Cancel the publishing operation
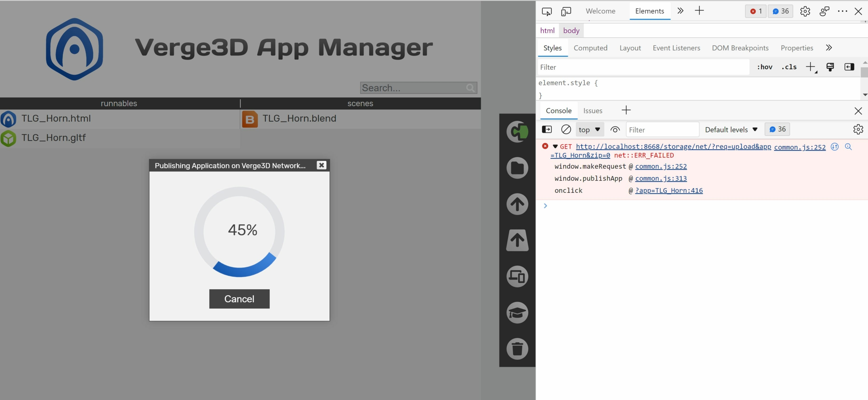Viewport: 868px width, 400px height. tap(239, 299)
